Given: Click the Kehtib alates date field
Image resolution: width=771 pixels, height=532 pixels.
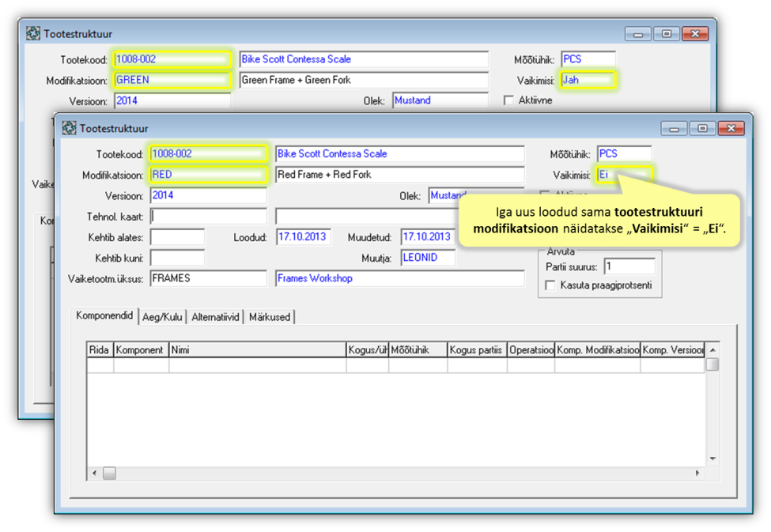Looking at the screenshot, I should pyautogui.click(x=177, y=237).
